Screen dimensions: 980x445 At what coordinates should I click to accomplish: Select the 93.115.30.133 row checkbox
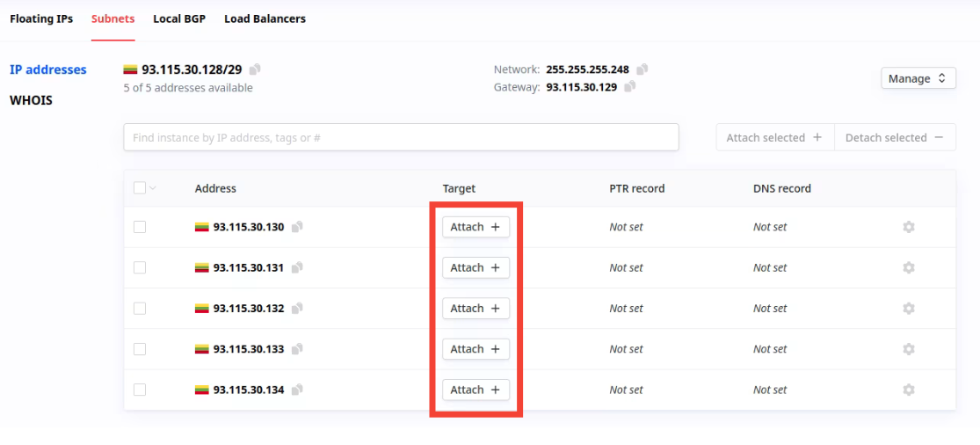140,349
